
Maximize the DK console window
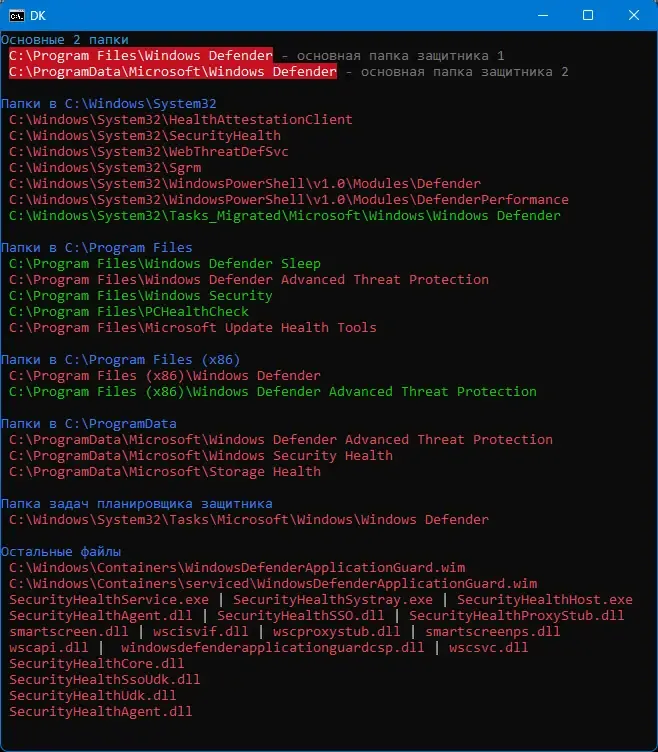tap(588, 15)
